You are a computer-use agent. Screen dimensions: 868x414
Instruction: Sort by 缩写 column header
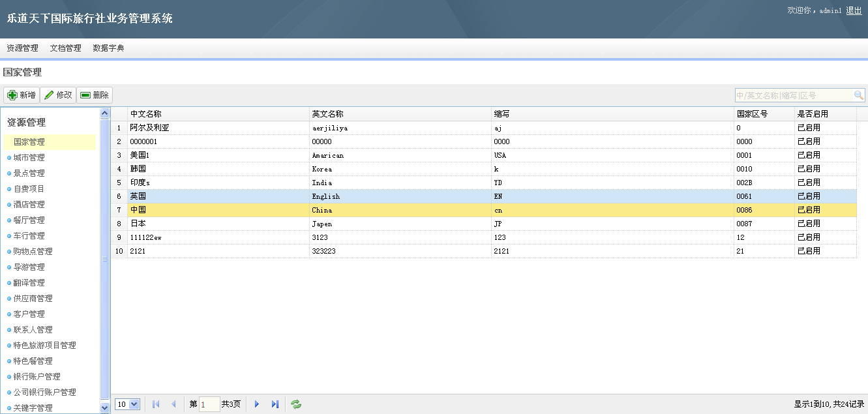point(612,113)
